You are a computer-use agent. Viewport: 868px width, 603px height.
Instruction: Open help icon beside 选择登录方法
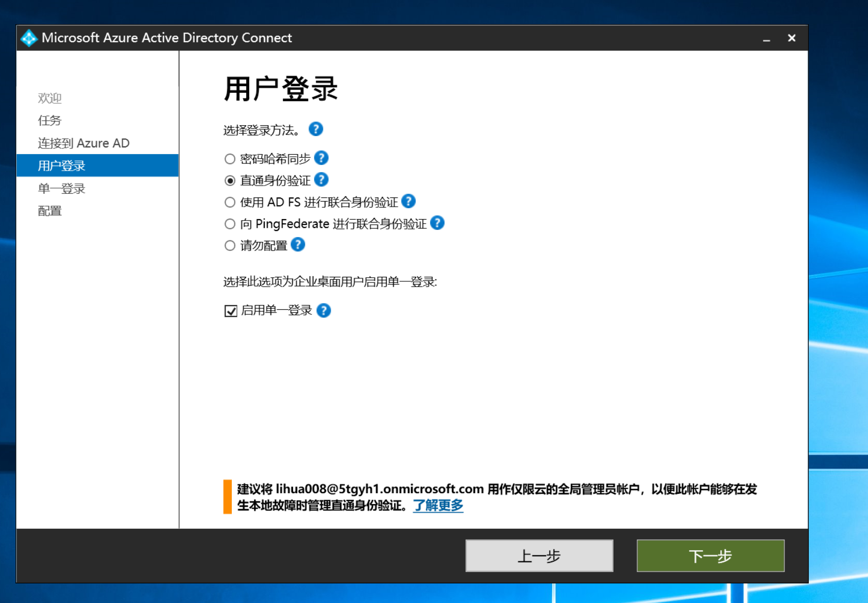pos(316,129)
